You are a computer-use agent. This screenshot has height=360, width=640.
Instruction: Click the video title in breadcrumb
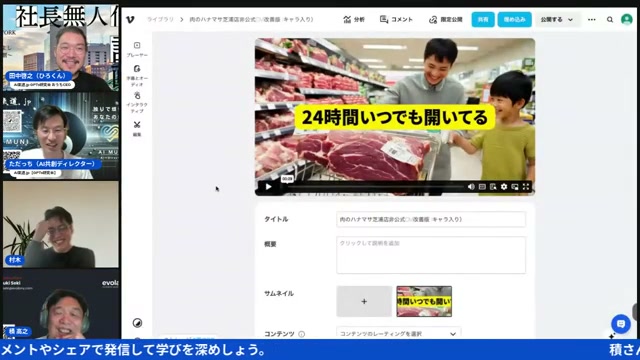coord(251,19)
